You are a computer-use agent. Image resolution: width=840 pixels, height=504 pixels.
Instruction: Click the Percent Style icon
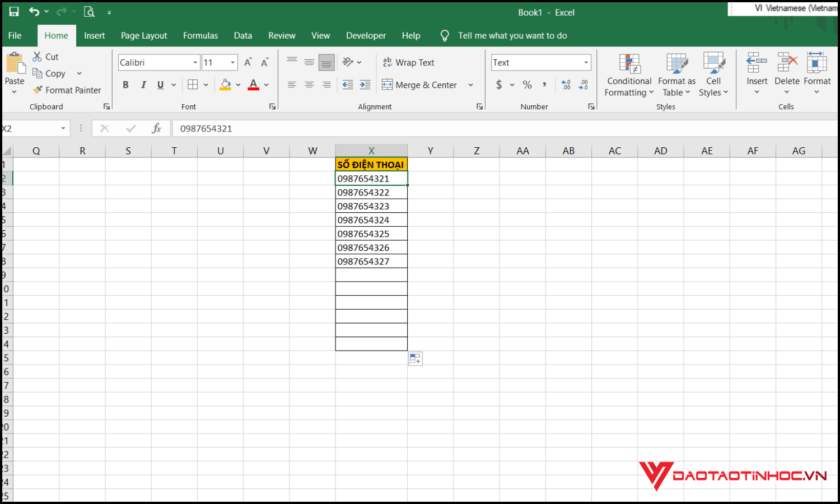527,85
